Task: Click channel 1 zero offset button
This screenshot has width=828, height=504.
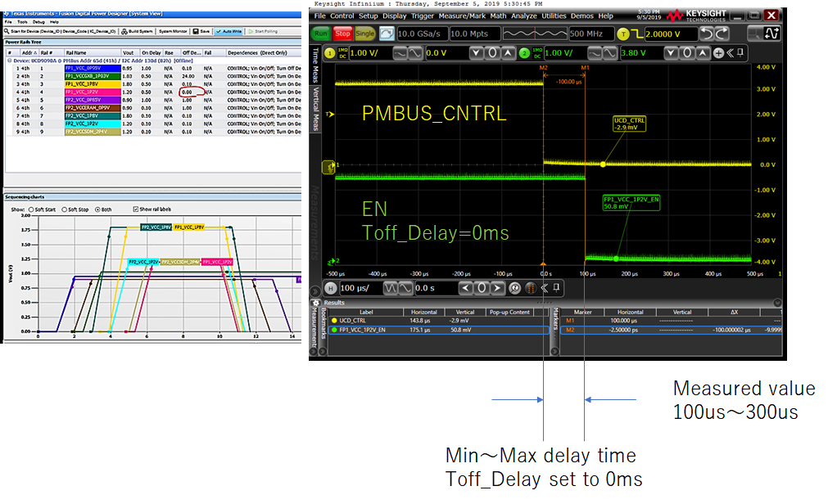Action: [492, 53]
